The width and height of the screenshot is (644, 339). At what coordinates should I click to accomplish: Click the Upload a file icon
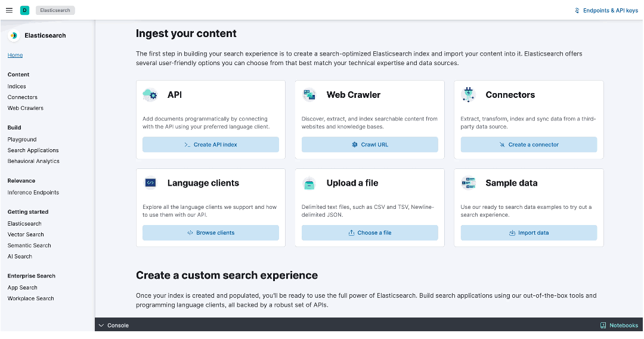pyautogui.click(x=309, y=183)
